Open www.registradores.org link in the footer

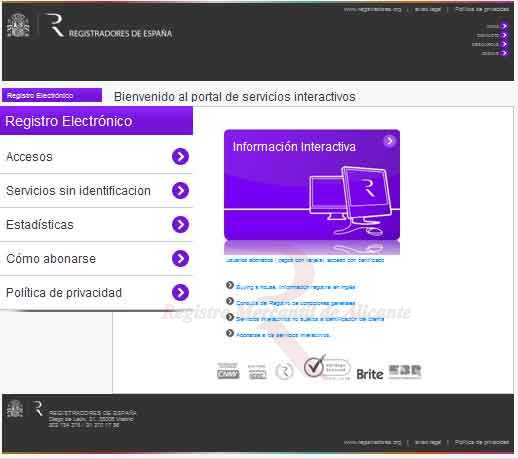(x=372, y=442)
